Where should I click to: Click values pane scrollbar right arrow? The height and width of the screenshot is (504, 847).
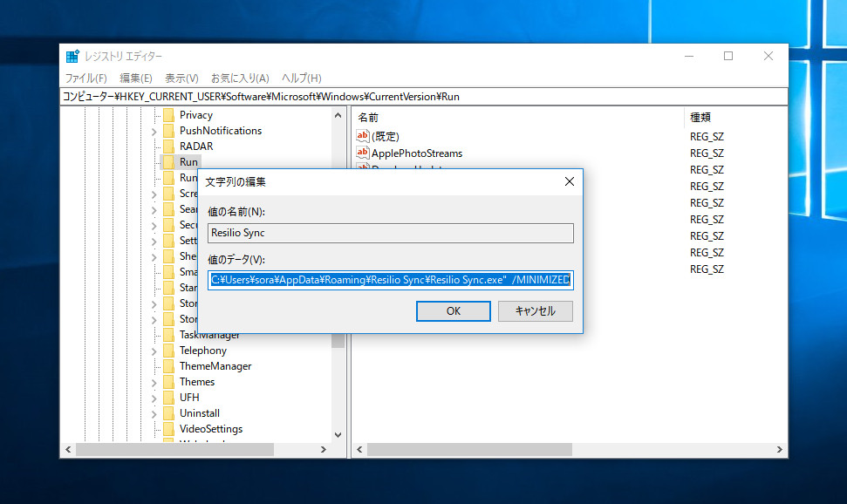tap(780, 449)
